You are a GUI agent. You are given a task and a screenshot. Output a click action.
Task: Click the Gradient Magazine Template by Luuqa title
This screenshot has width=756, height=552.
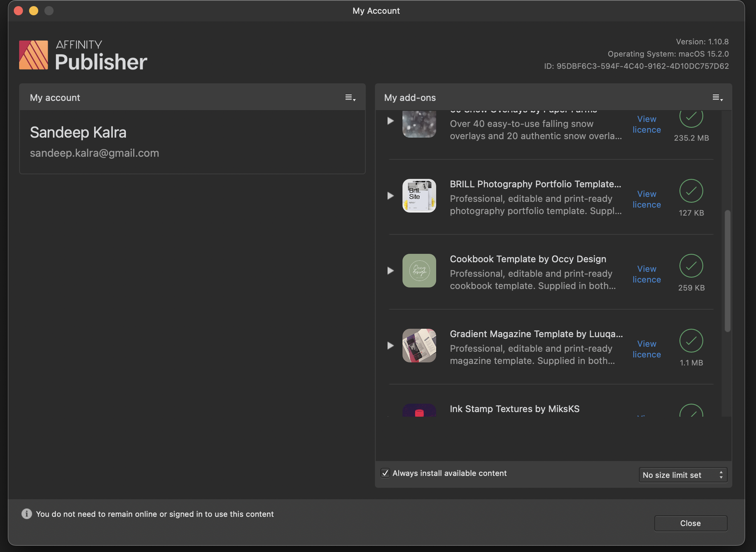(x=536, y=334)
